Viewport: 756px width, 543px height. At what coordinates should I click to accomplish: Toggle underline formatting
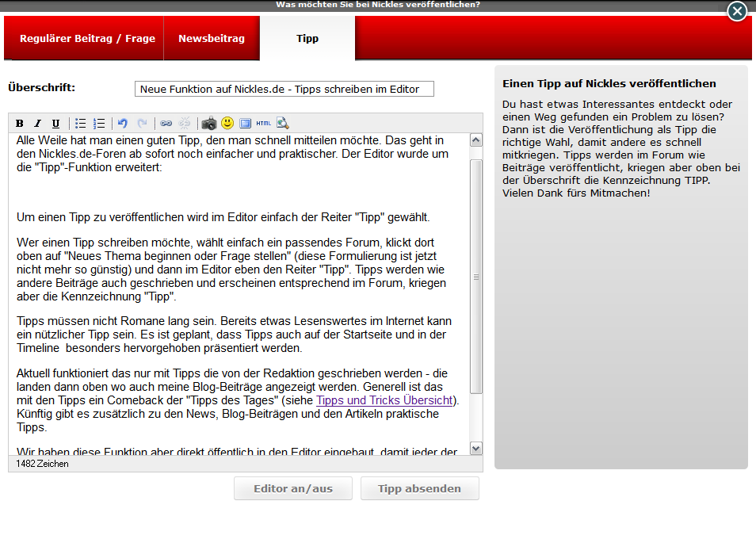(56, 124)
